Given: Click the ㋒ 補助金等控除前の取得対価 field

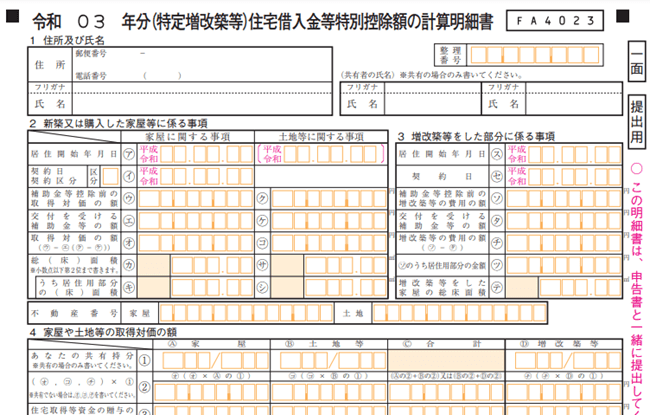Looking at the screenshot, I should pyautogui.click(x=196, y=199).
